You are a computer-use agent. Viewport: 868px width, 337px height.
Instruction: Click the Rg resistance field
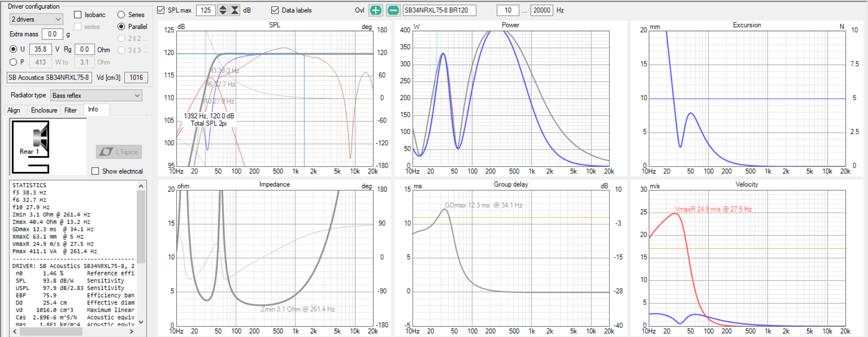(85, 49)
